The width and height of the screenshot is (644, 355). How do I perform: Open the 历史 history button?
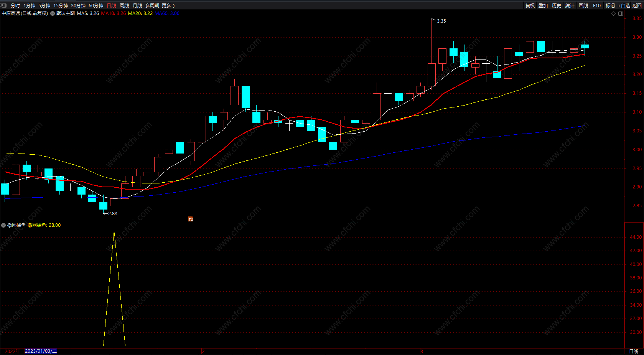557,6
